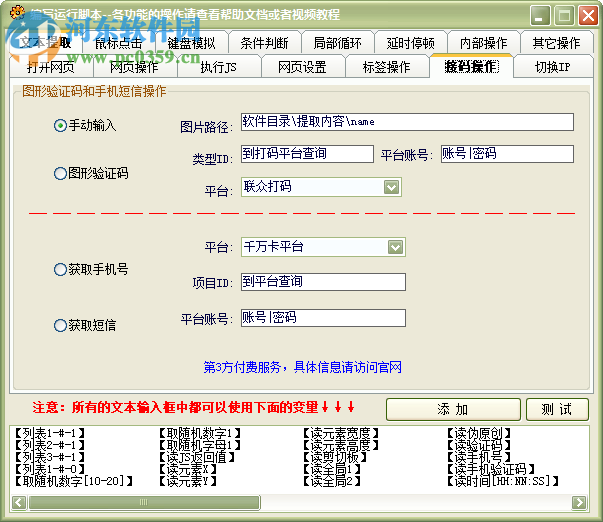This screenshot has height=522, width=603.
Task: Maximize the script editor window
Action: click(565, 16)
